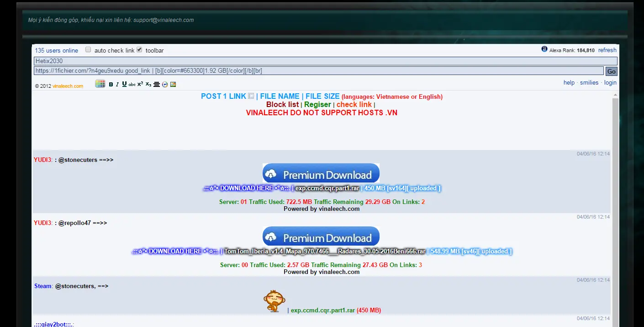Uncheck the toolbar checkbox

click(x=139, y=49)
